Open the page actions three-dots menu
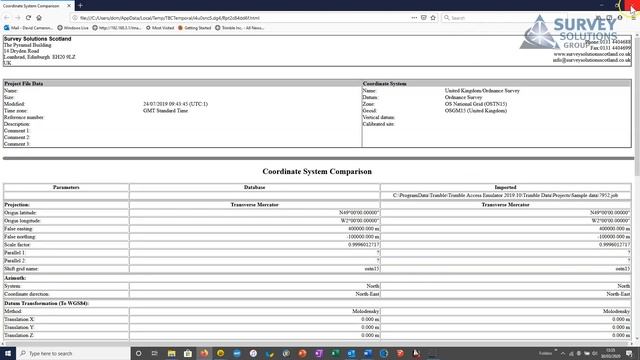This screenshot has height=360, width=640. pyautogui.click(x=414, y=18)
